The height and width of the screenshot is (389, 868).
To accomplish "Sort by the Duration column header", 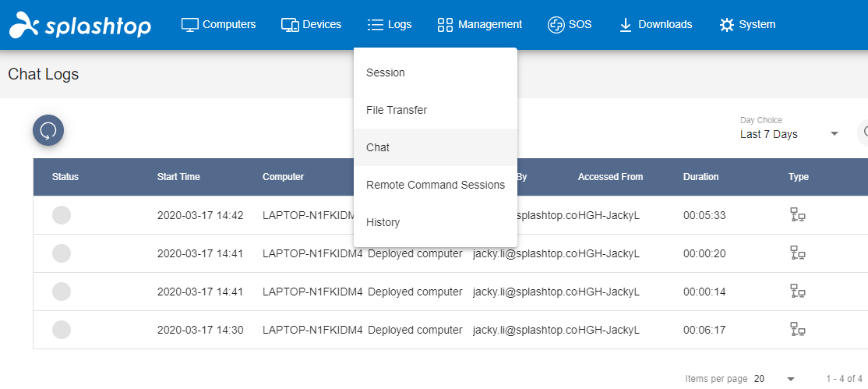I will (700, 177).
